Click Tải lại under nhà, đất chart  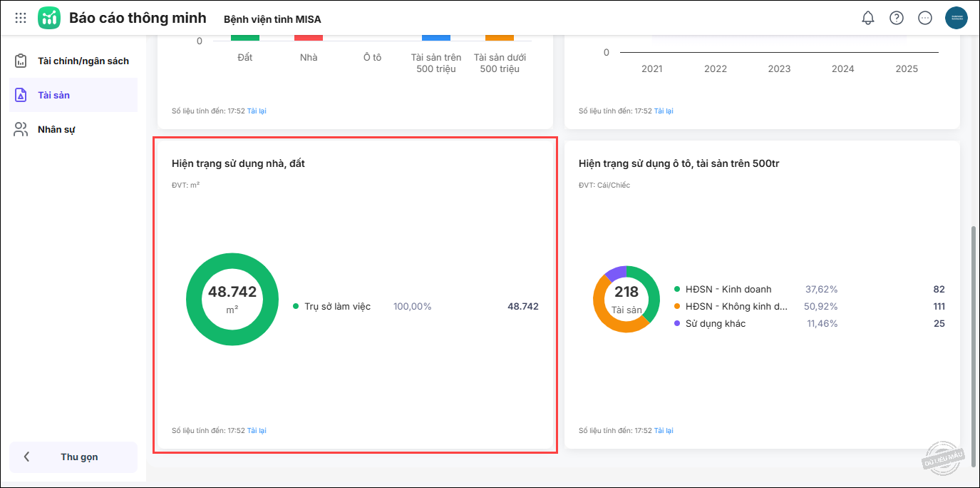click(257, 431)
